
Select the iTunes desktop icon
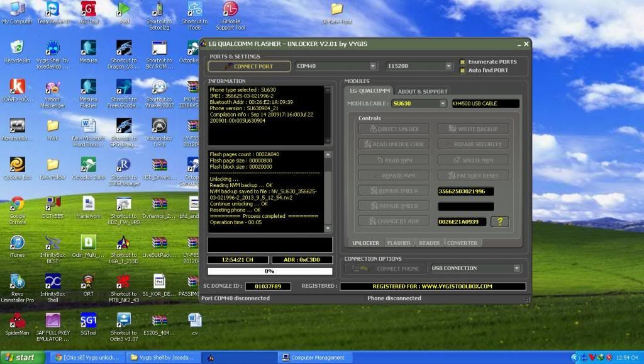pyautogui.click(x=17, y=246)
